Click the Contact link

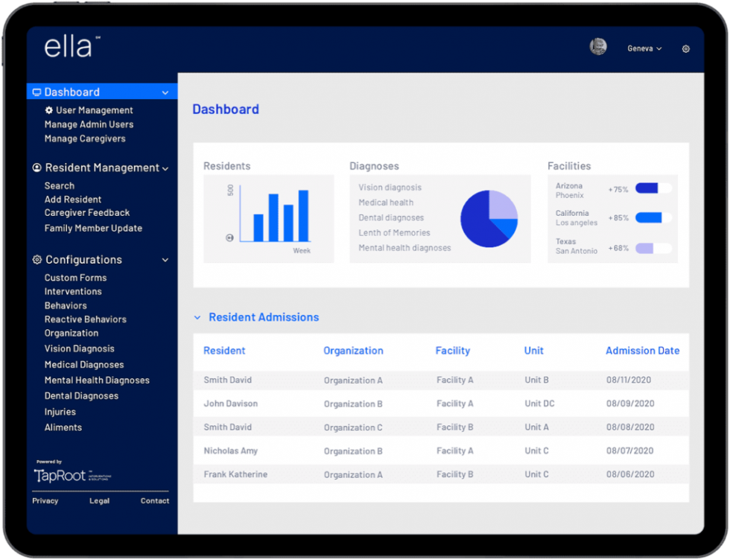pyautogui.click(x=154, y=500)
